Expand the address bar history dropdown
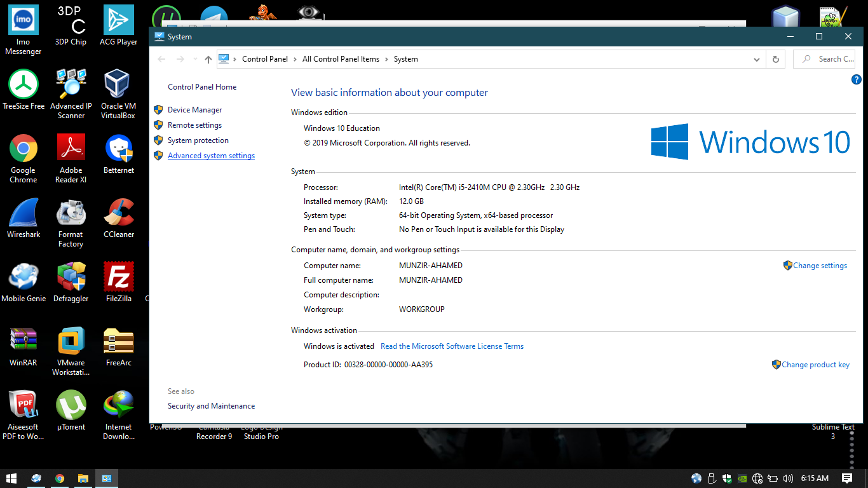This screenshot has width=868, height=488. tap(756, 59)
